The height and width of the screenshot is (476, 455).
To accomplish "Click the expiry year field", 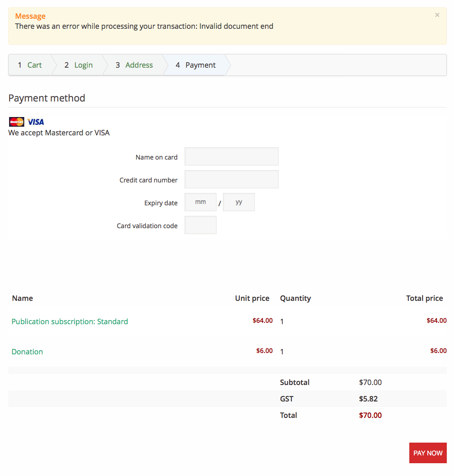I will click(x=239, y=202).
